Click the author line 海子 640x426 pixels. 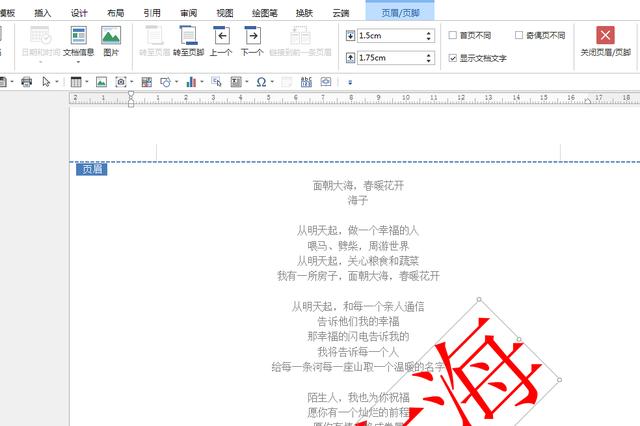point(358,200)
